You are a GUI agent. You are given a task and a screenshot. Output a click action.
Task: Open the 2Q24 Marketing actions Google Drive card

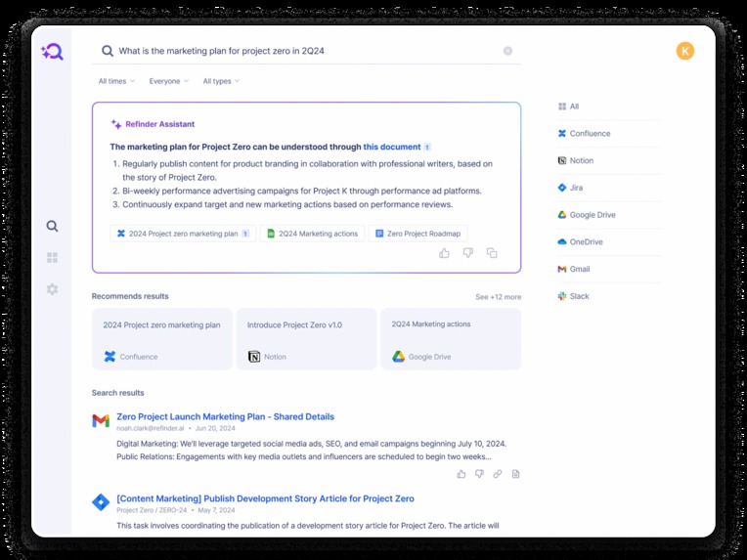[x=451, y=339]
